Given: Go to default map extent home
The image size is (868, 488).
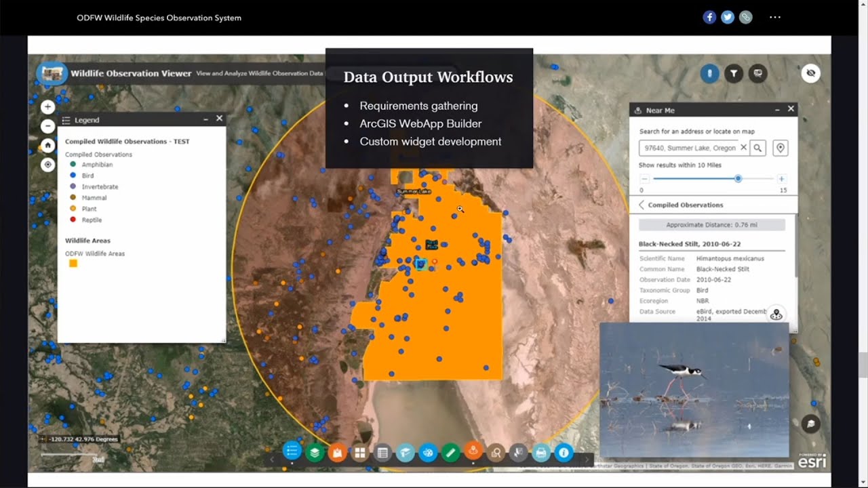Looking at the screenshot, I should pyautogui.click(x=47, y=145).
